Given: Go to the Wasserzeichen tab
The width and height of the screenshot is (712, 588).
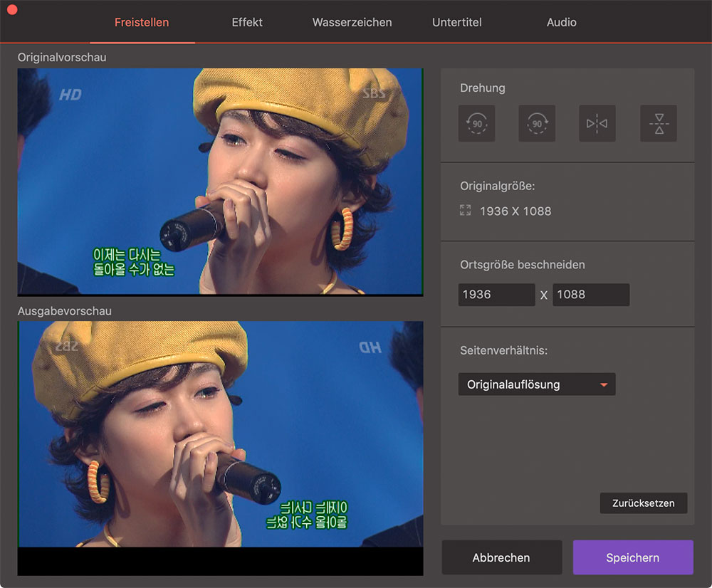Looking at the screenshot, I should 352,22.
